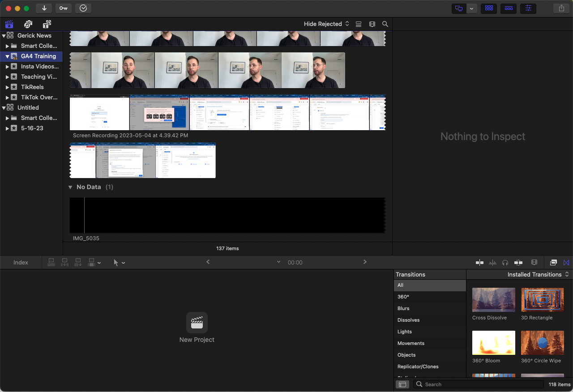Toggle solo for selected clips
This screenshot has height=392, width=573.
[505, 263]
